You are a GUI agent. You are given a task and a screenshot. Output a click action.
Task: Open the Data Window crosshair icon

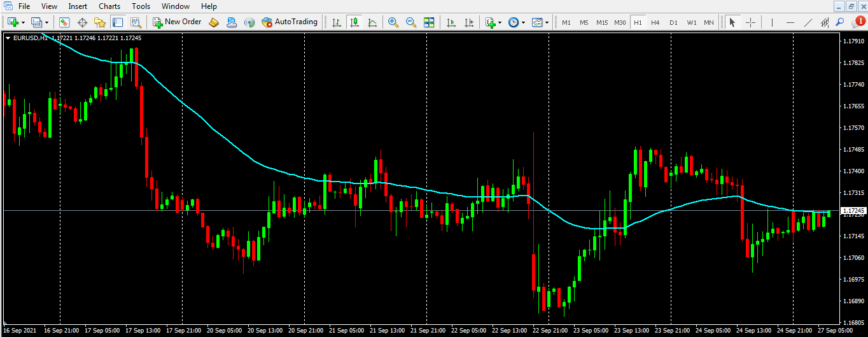click(x=82, y=22)
